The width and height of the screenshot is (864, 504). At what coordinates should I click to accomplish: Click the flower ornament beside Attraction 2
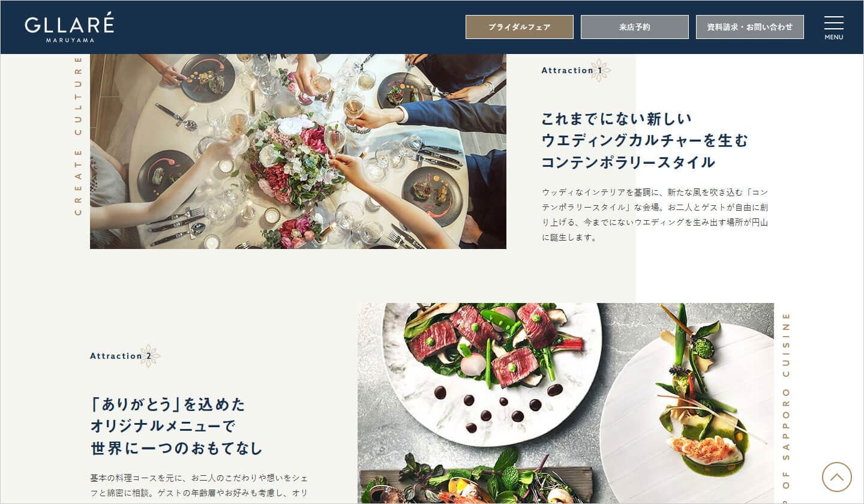click(x=149, y=356)
